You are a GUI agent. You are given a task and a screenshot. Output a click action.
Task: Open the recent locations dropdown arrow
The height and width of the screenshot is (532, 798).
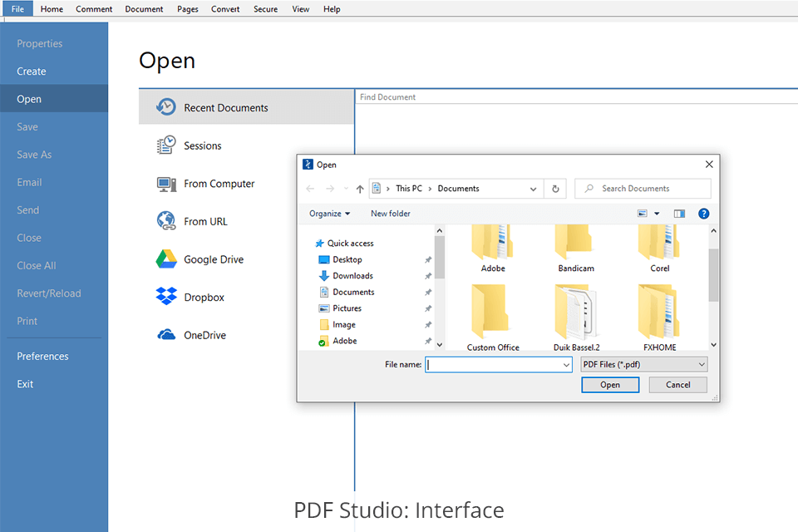point(346,189)
